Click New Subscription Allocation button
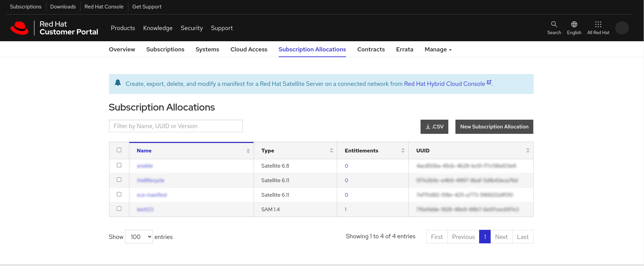 coord(494,127)
